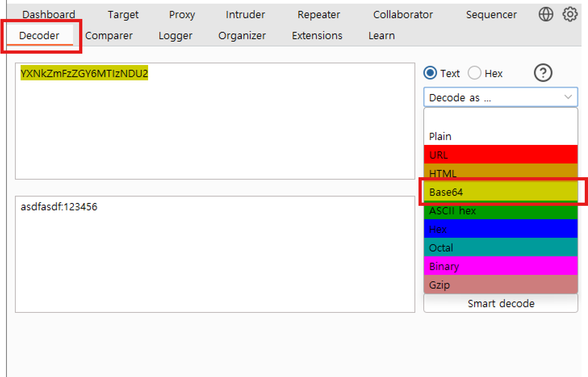
Task: Choose the blue Hex decode option
Action: click(500, 229)
